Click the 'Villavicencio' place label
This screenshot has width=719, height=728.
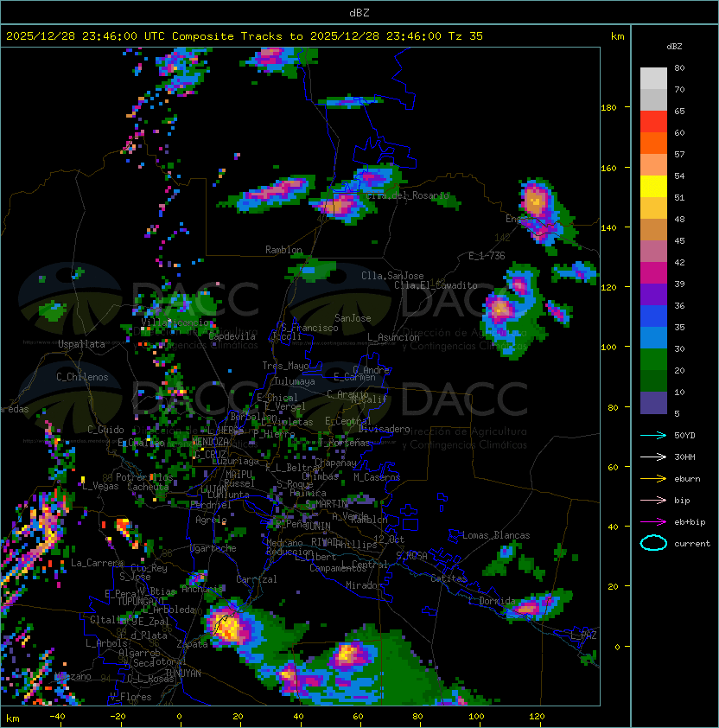pos(175,322)
